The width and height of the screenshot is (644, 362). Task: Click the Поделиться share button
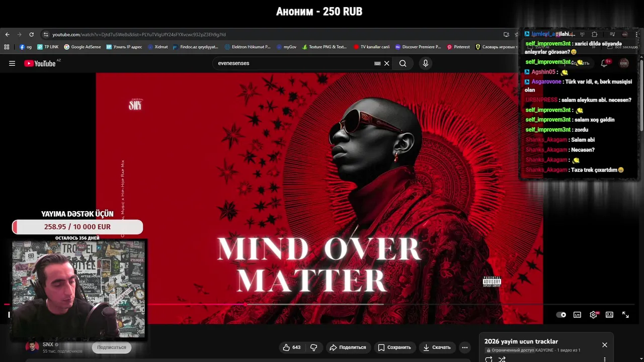pyautogui.click(x=348, y=347)
